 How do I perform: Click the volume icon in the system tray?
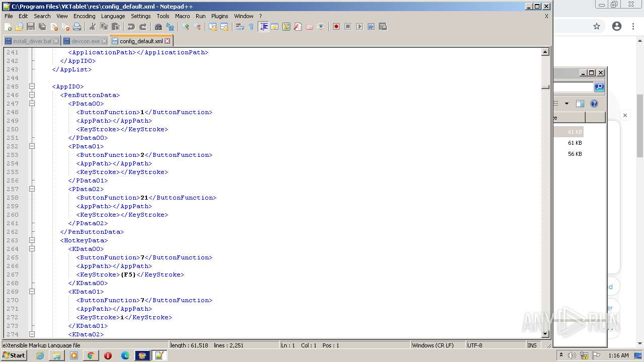572,355
